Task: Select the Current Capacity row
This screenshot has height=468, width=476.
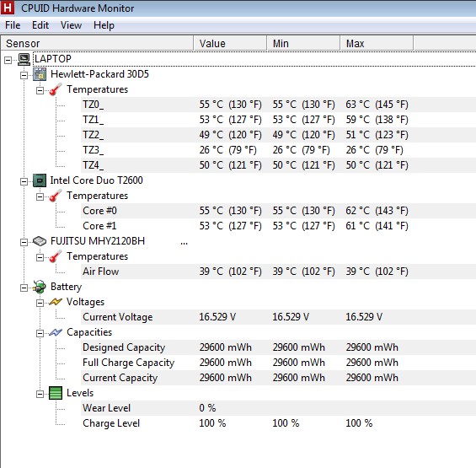Action: tap(278, 378)
